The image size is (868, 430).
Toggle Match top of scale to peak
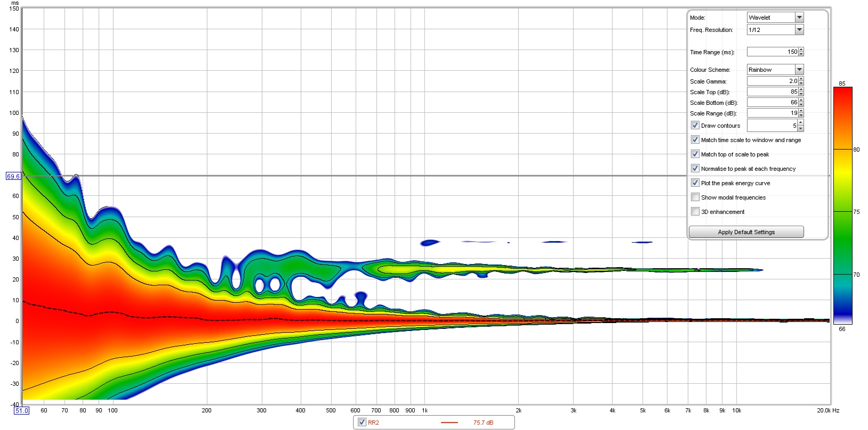pyautogui.click(x=695, y=154)
